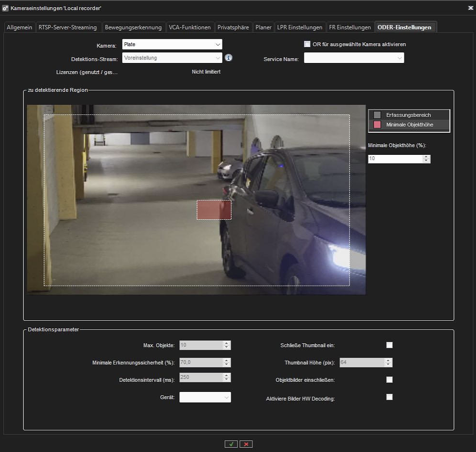476x452 pixels.
Task: Decrease Minimale Objekthöhe with down arrow
Action: (426, 161)
